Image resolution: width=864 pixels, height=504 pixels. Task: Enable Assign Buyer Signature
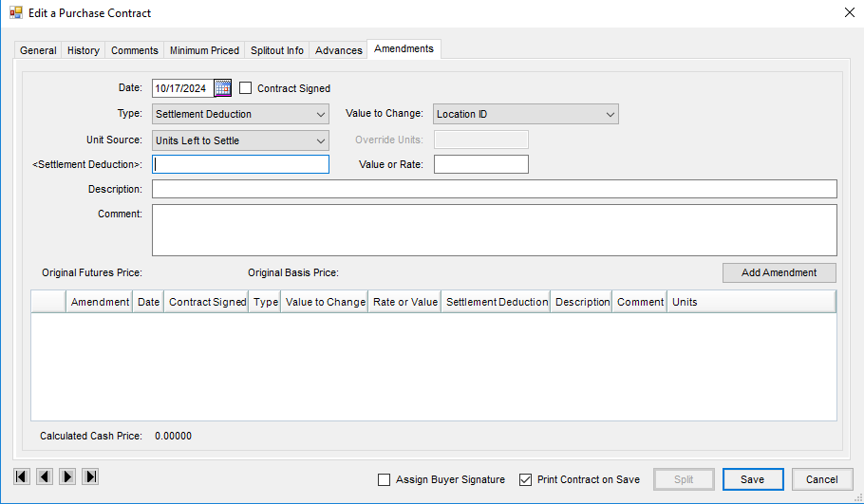pos(385,479)
